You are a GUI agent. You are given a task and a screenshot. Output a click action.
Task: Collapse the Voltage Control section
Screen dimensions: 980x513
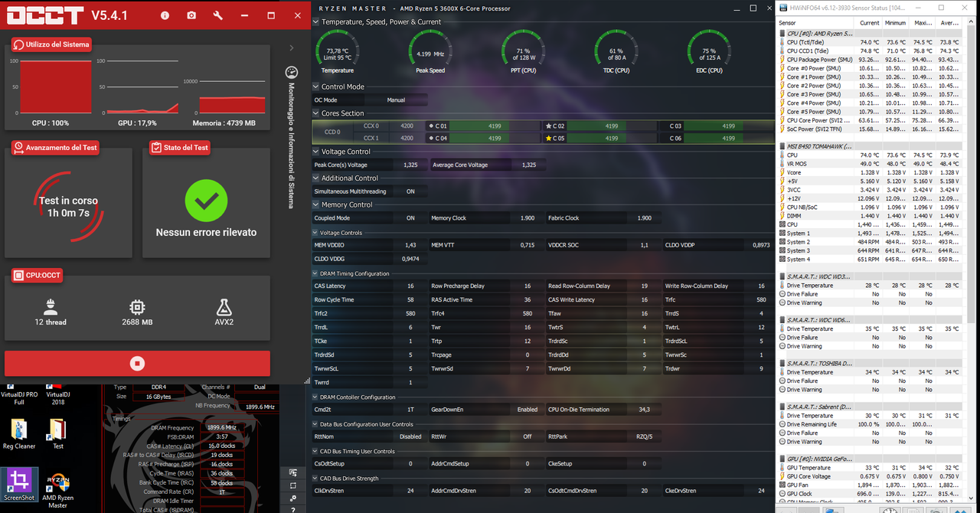coord(316,152)
